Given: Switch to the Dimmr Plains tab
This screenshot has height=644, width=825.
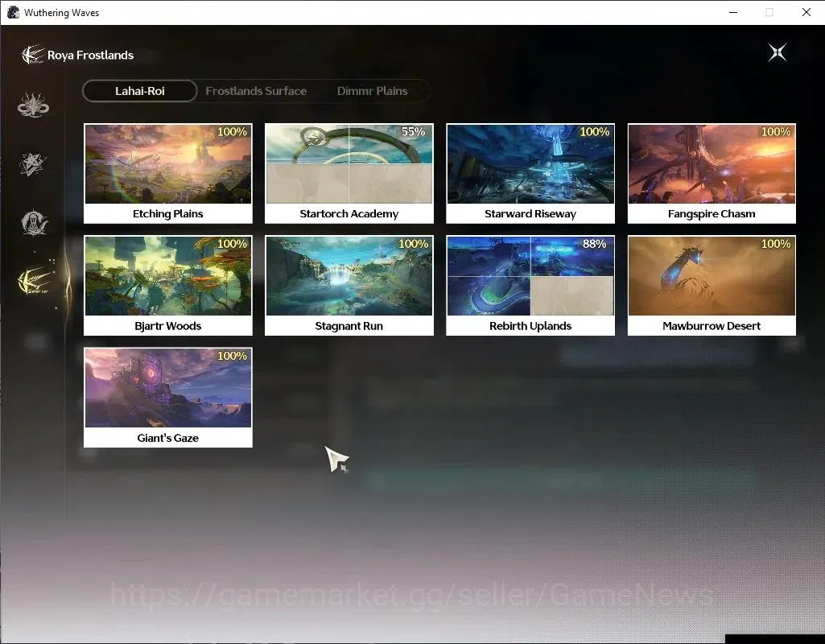Looking at the screenshot, I should pyautogui.click(x=372, y=91).
